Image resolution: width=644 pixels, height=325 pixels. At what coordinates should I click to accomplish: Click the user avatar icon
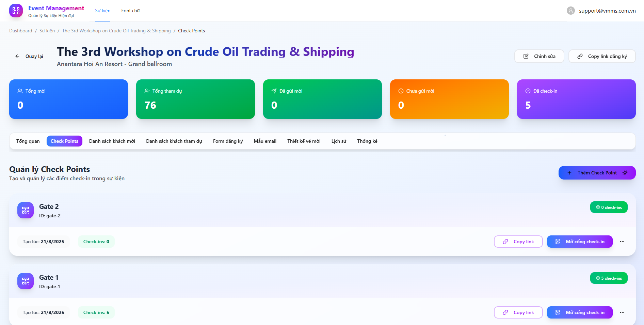click(570, 11)
